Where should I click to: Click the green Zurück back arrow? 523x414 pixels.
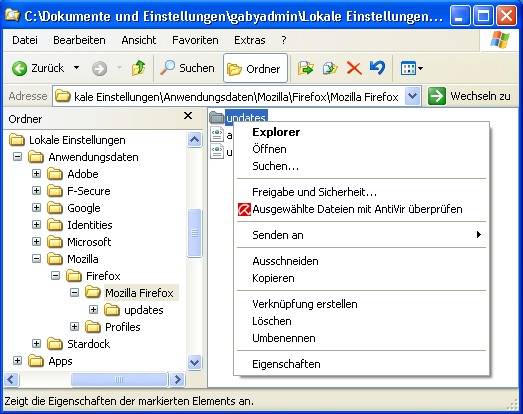pyautogui.click(x=19, y=68)
